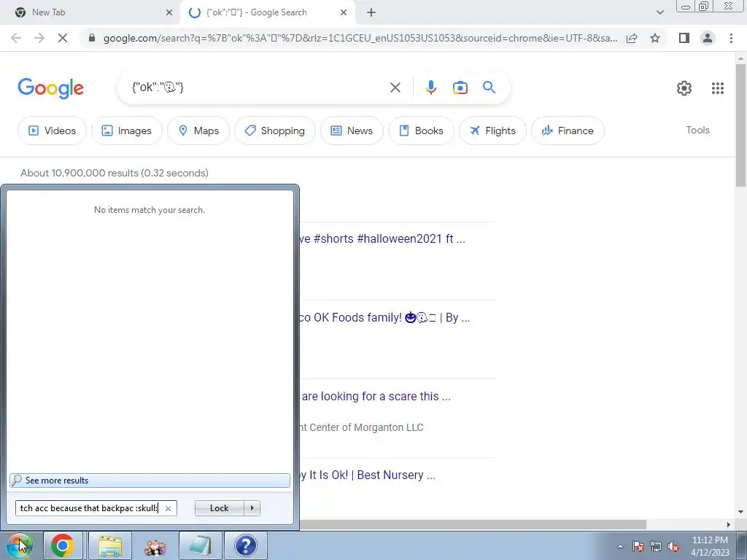Clear the Start menu search text
The width and height of the screenshot is (747, 560).
(x=168, y=508)
